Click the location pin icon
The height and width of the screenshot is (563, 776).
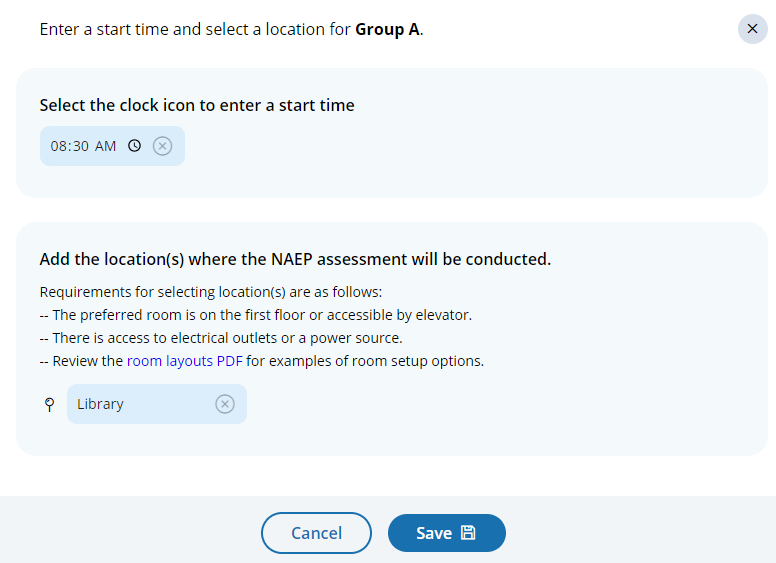pos(50,404)
